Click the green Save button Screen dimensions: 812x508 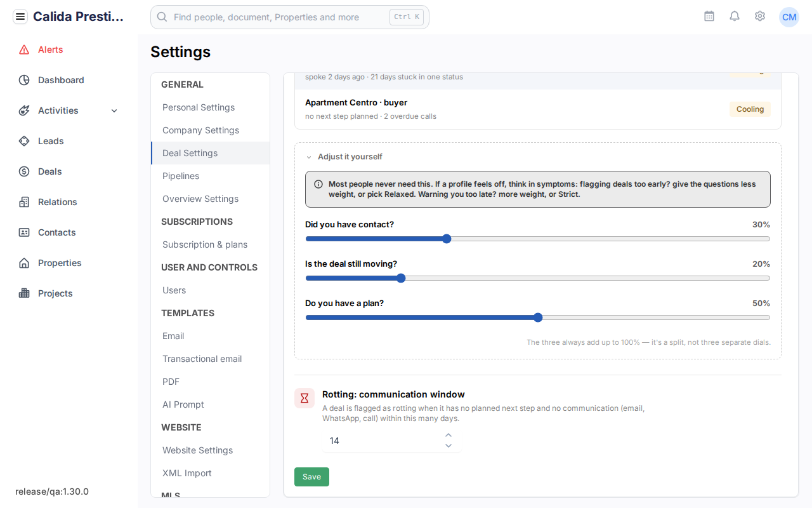[311, 477]
